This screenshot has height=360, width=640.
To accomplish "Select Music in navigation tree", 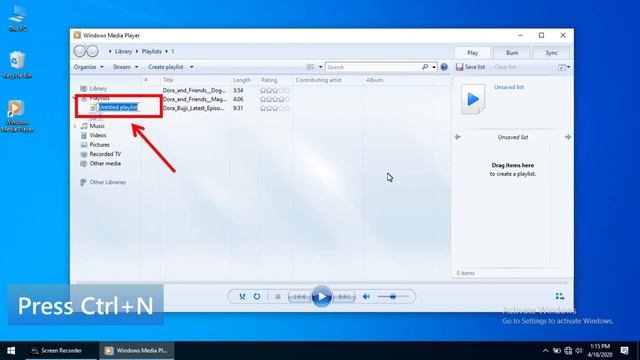I will (97, 126).
